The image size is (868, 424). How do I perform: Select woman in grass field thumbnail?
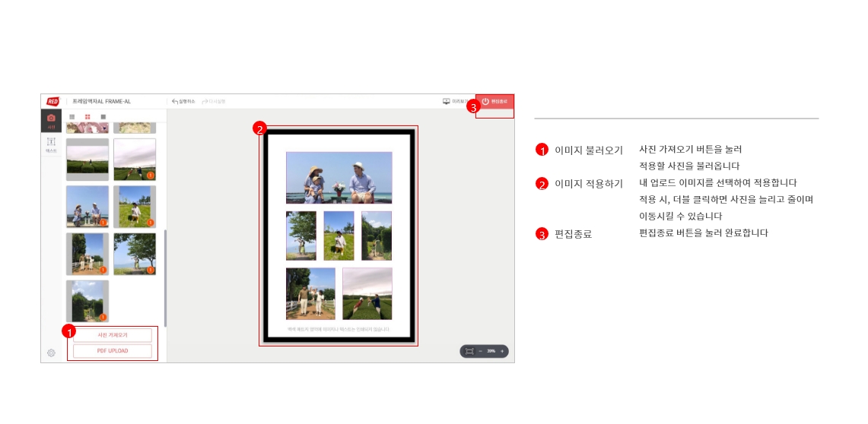point(135,206)
